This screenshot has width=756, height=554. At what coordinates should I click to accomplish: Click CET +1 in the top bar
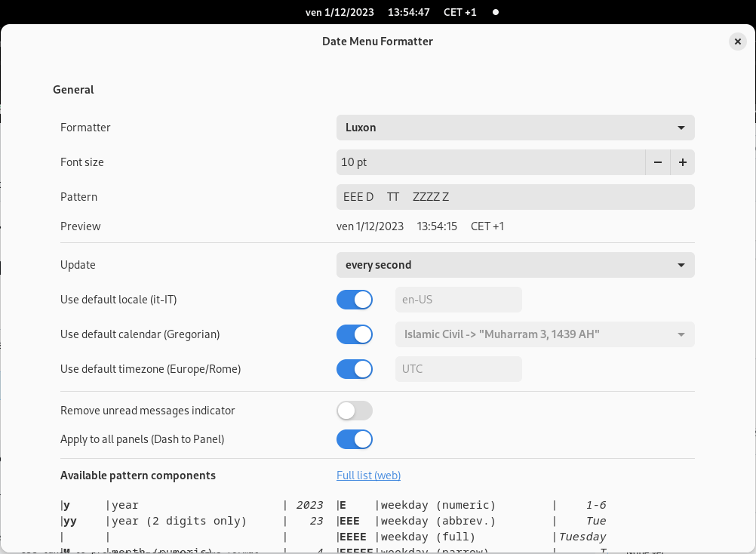point(460,12)
